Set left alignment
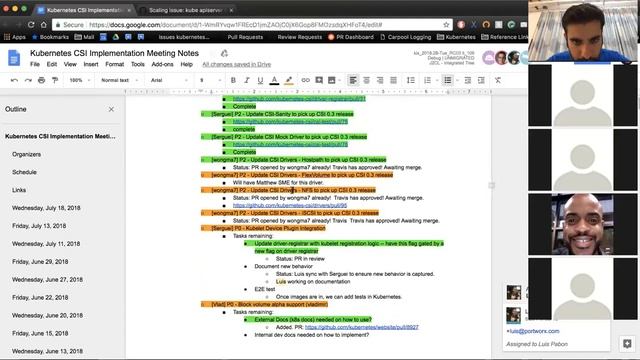 tap(353, 80)
